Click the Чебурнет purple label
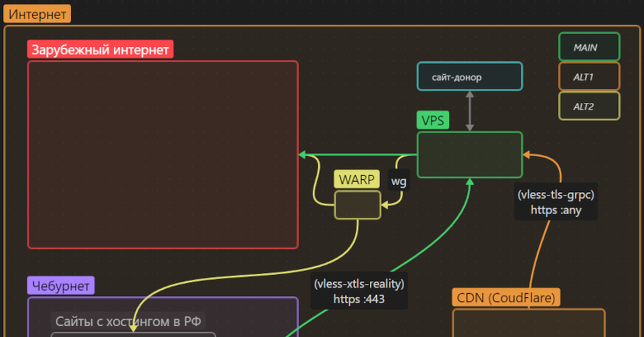This screenshot has height=337, width=644. click(61, 285)
